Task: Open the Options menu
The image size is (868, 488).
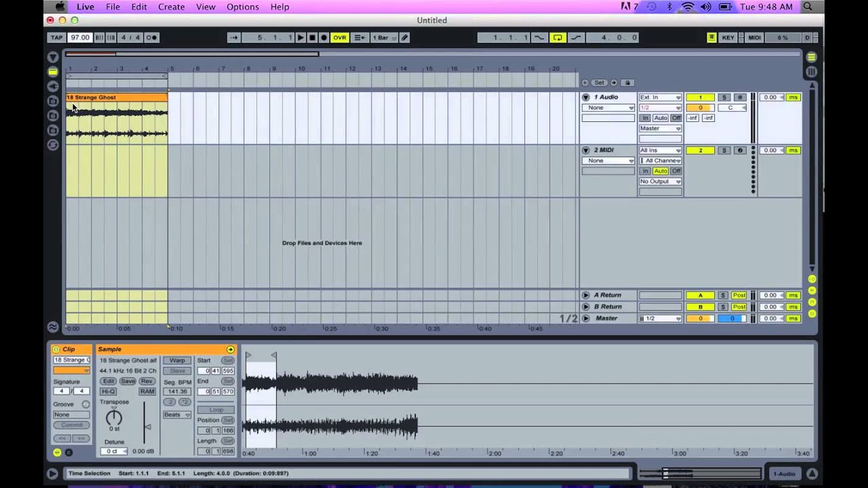Action: 243,7
